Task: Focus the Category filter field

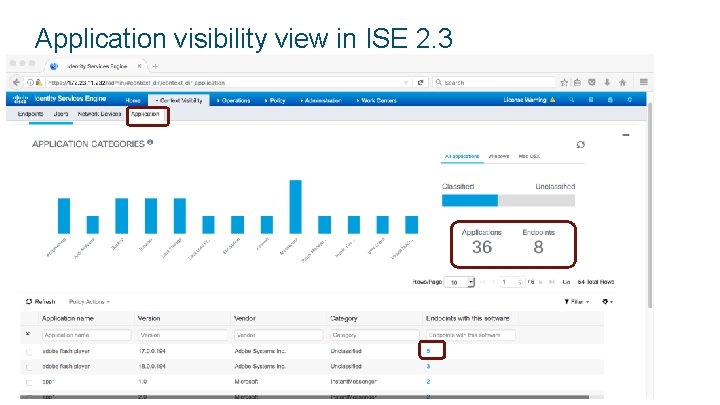Action: pos(375,335)
